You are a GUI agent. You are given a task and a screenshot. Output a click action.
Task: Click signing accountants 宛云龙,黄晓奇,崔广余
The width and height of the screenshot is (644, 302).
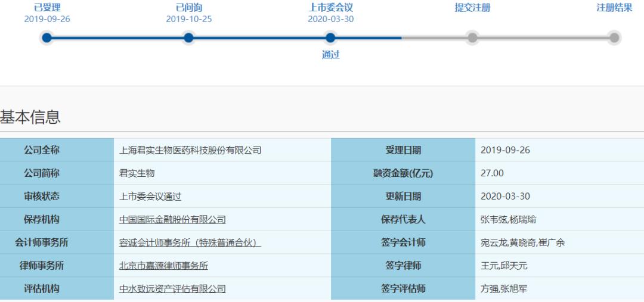coord(522,242)
